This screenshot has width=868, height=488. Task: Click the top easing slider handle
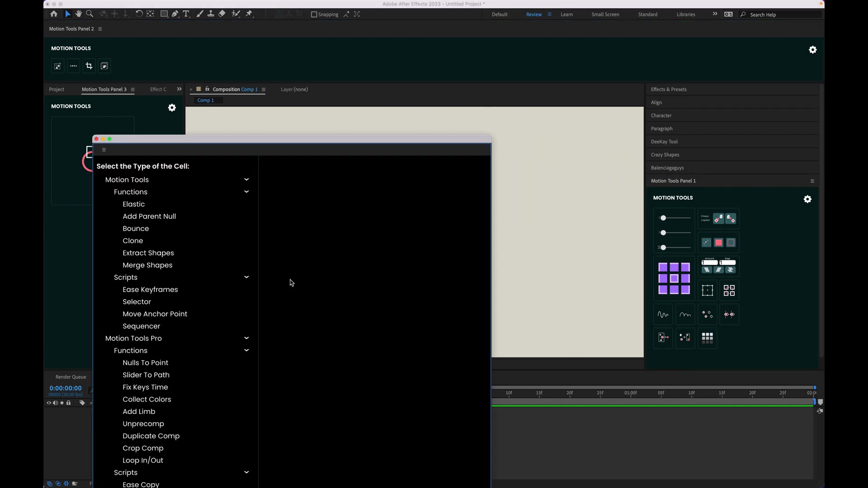pos(663,218)
